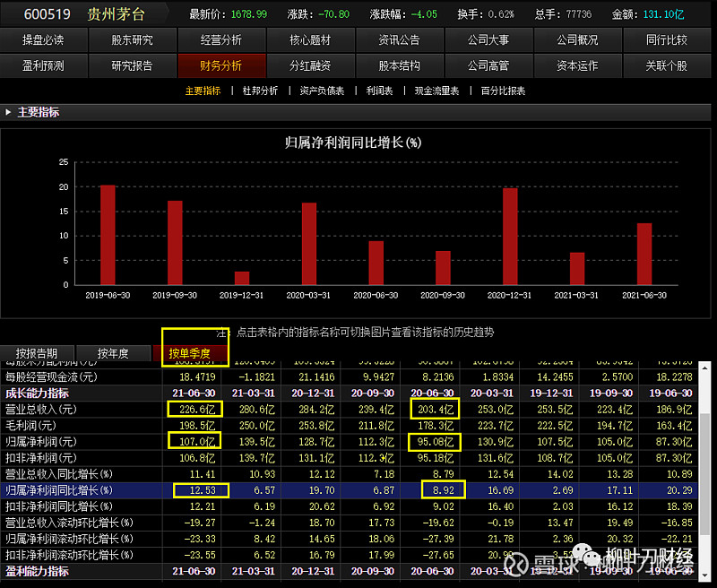Open 分红融资 tab
Viewport: 717px width, 588px height.
[x=310, y=65]
